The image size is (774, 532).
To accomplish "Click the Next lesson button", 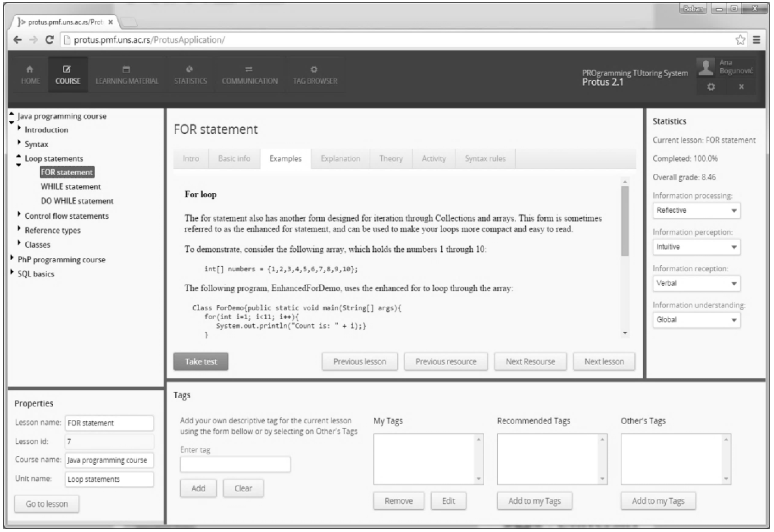I will tap(604, 362).
